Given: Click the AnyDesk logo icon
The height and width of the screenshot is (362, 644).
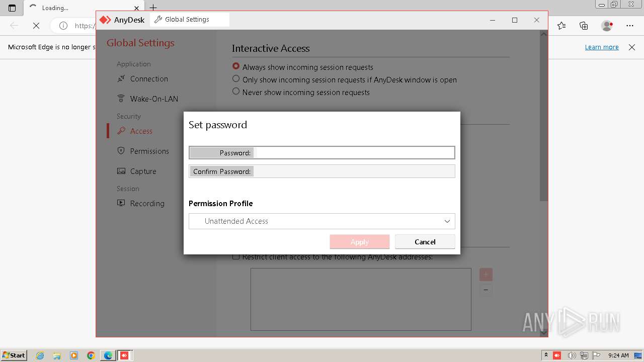Looking at the screenshot, I should [105, 20].
